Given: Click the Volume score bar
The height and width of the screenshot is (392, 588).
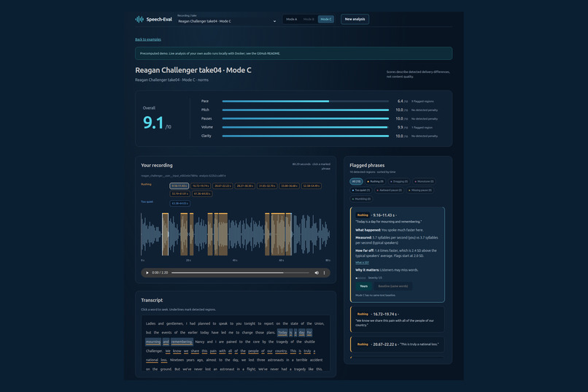Looking at the screenshot, I should click(x=305, y=127).
